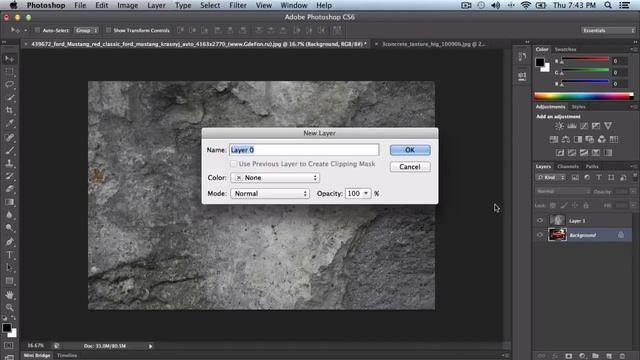Add a Levels adjustment
The width and height of the screenshot is (640, 360).
pyautogui.click(x=572, y=126)
